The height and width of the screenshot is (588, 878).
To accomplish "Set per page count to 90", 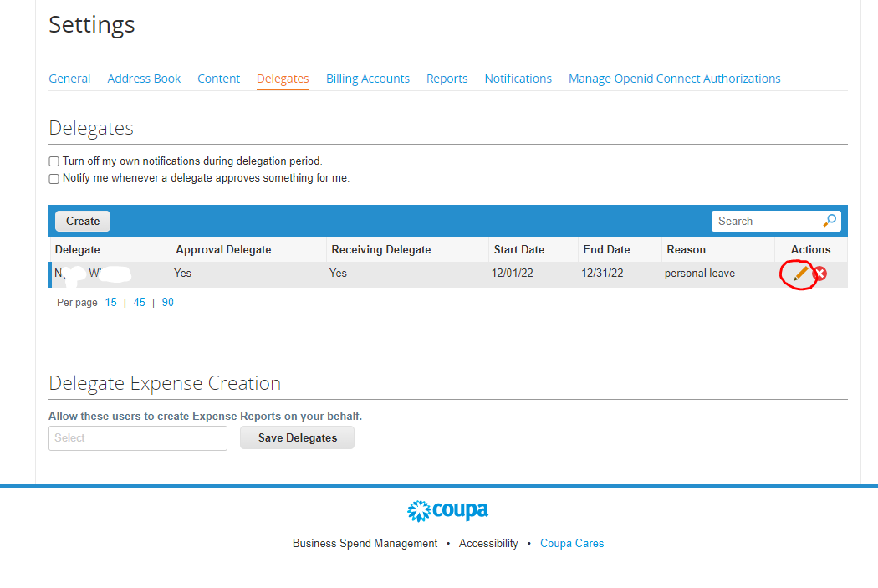I will pos(168,303).
